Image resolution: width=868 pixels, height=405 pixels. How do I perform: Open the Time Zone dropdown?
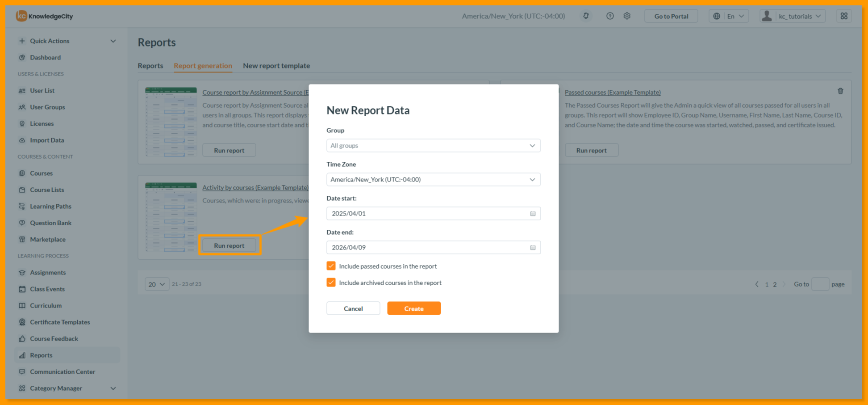[433, 180]
